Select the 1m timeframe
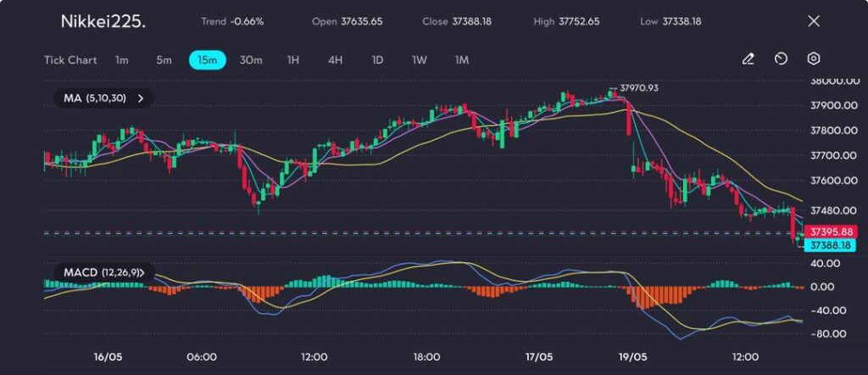The width and height of the screenshot is (868, 375). (x=122, y=60)
